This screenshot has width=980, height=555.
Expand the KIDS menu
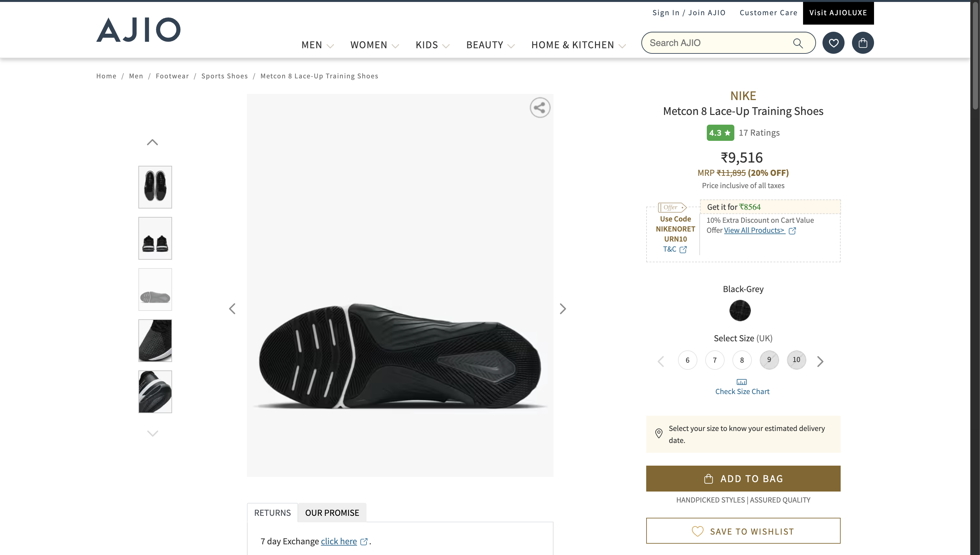pos(433,45)
